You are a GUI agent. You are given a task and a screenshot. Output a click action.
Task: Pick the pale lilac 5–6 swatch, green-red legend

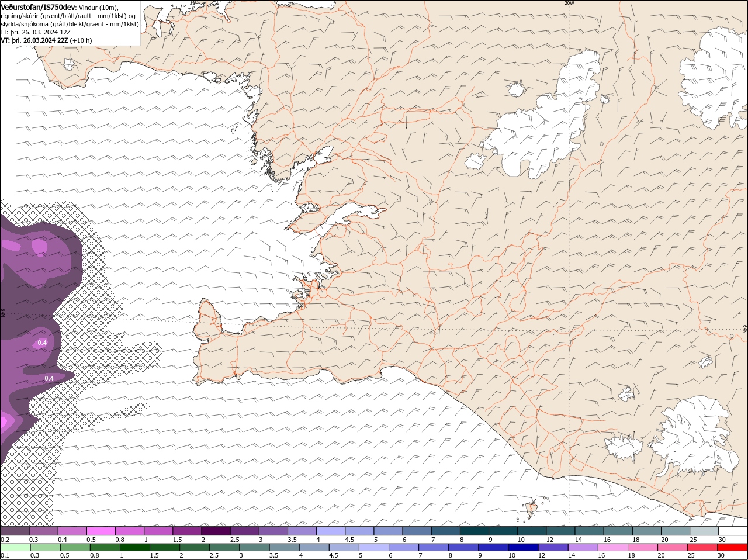pos(374,548)
